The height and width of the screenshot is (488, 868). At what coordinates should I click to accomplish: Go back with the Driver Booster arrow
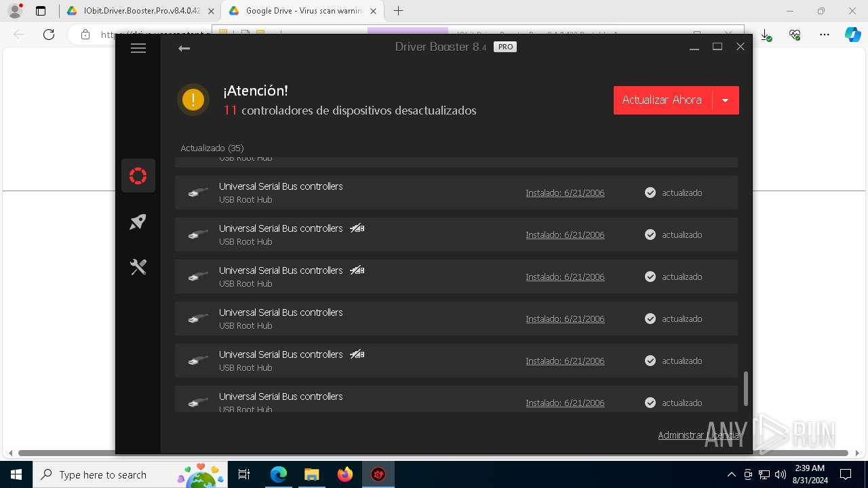(x=184, y=48)
